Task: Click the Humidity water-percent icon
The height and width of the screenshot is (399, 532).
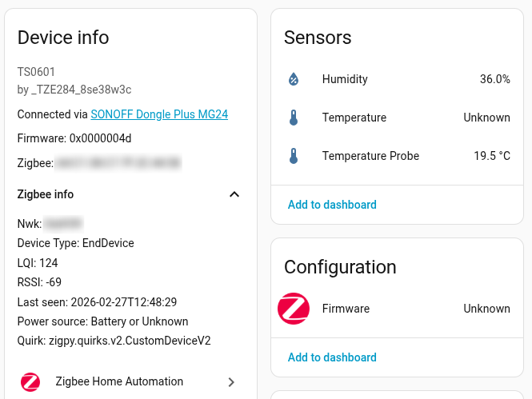Action: click(x=294, y=79)
